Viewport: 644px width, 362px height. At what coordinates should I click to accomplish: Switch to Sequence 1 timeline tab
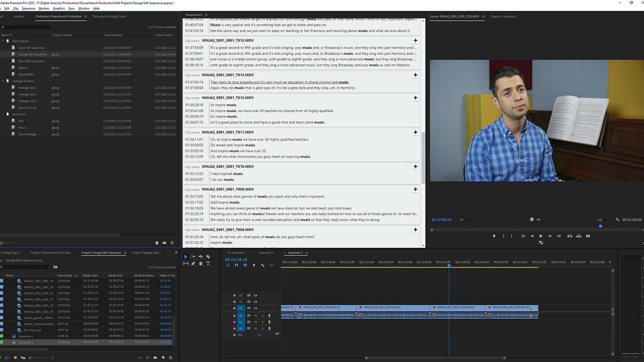[266, 253]
